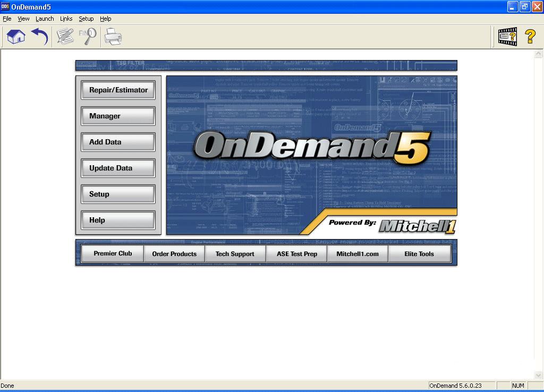Click the OnDemand5 splash banner image

[311, 155]
